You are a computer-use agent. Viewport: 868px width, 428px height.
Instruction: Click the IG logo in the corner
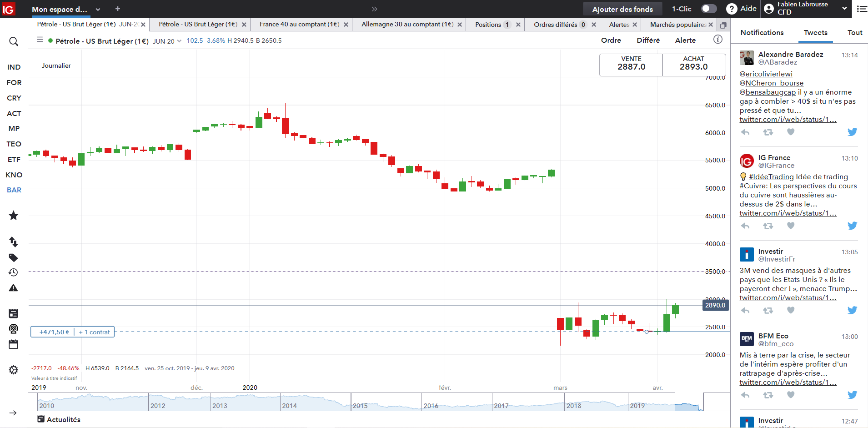(8, 9)
